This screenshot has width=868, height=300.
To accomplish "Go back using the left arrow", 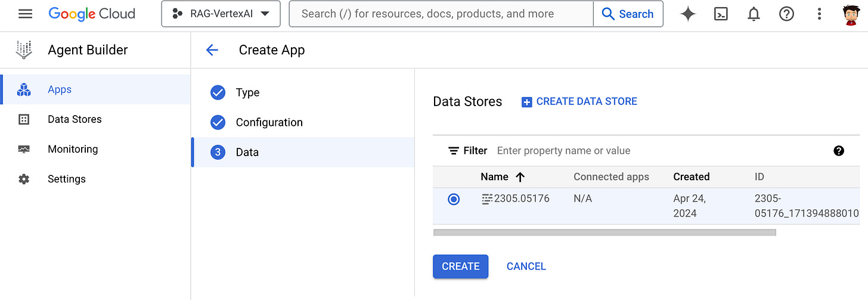I will (212, 50).
